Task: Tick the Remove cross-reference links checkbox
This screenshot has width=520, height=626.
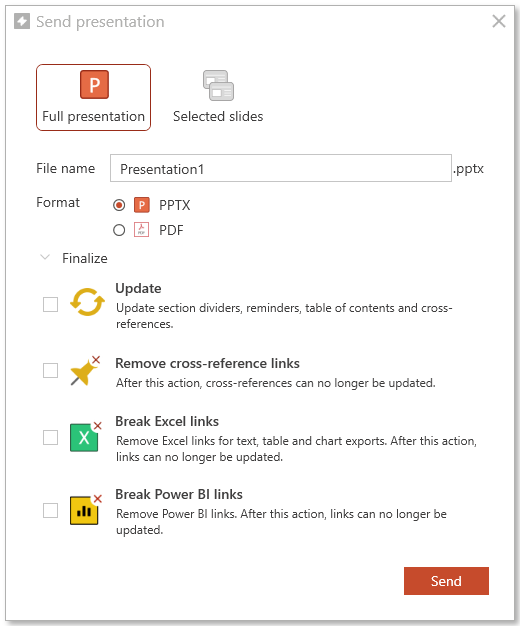Action: 50,370
